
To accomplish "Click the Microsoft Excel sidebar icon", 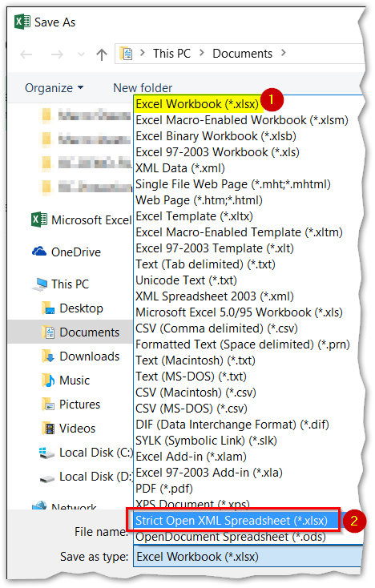I will point(39,219).
